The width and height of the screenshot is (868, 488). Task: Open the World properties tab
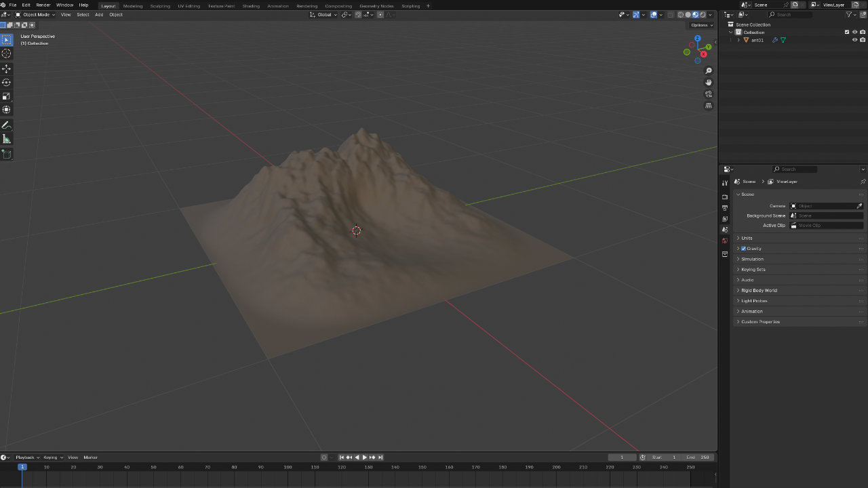(725, 241)
